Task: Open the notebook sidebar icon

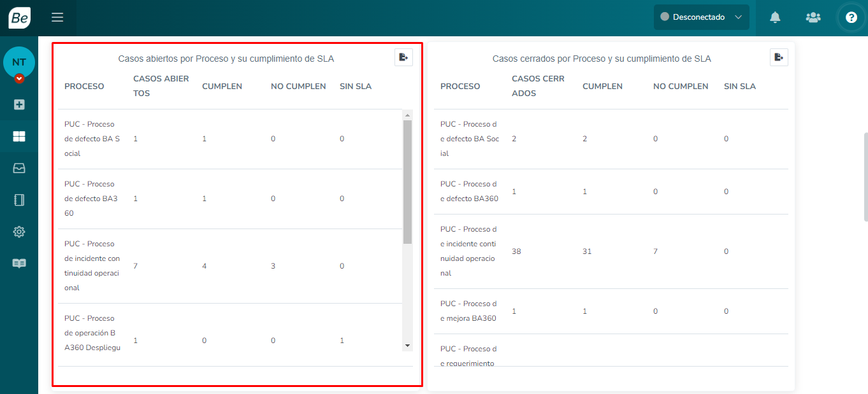Action: [x=19, y=200]
